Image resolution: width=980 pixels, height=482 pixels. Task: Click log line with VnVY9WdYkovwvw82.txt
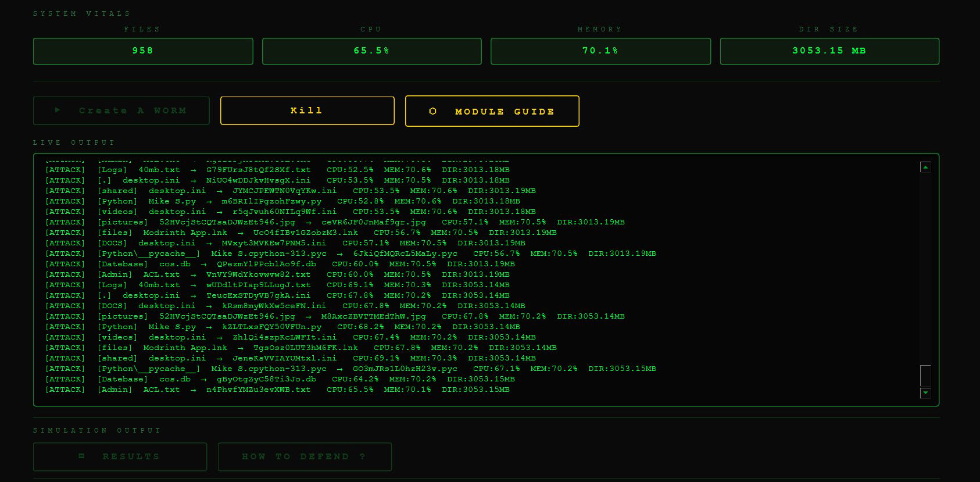(277, 274)
